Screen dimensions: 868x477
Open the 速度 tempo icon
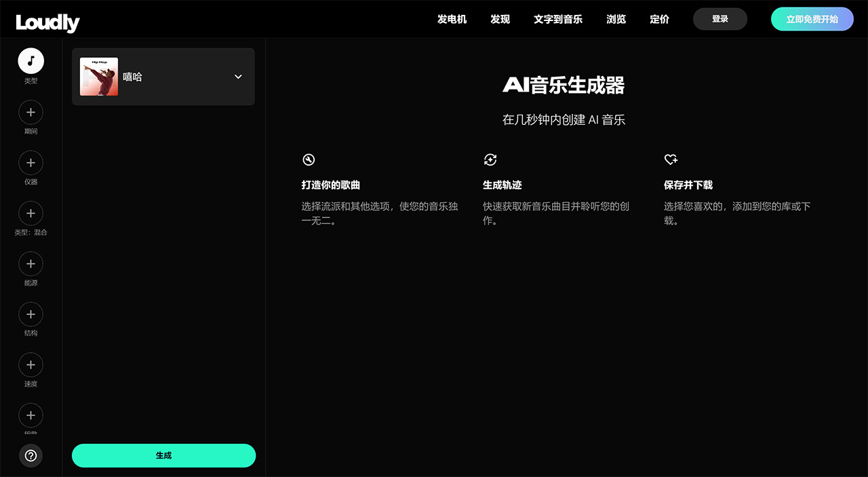coord(31,365)
